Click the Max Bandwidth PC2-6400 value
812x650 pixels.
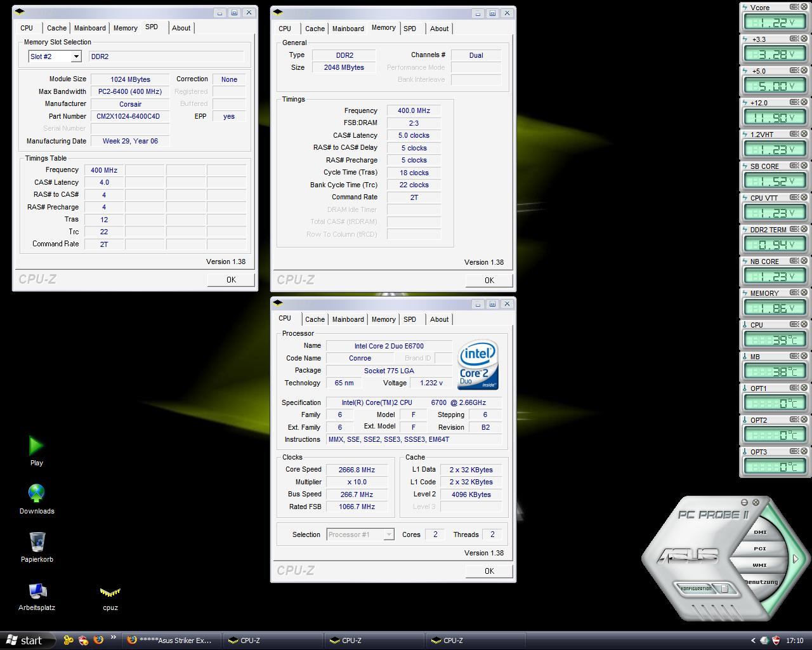[130, 91]
